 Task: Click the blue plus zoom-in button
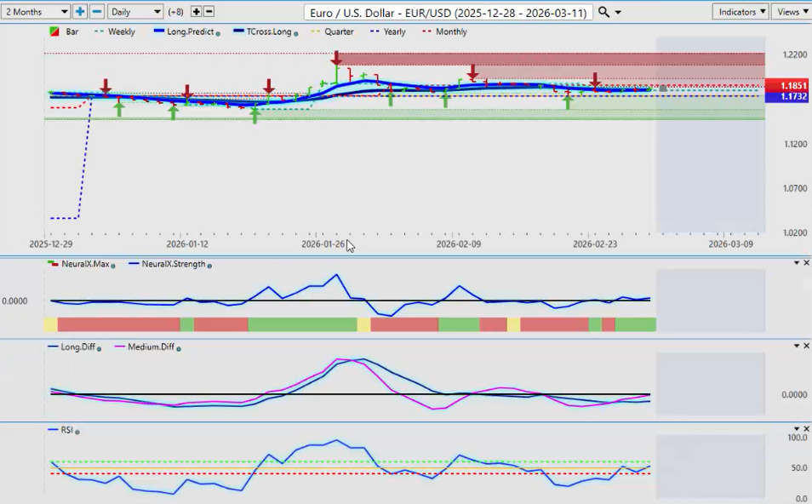coord(80,12)
